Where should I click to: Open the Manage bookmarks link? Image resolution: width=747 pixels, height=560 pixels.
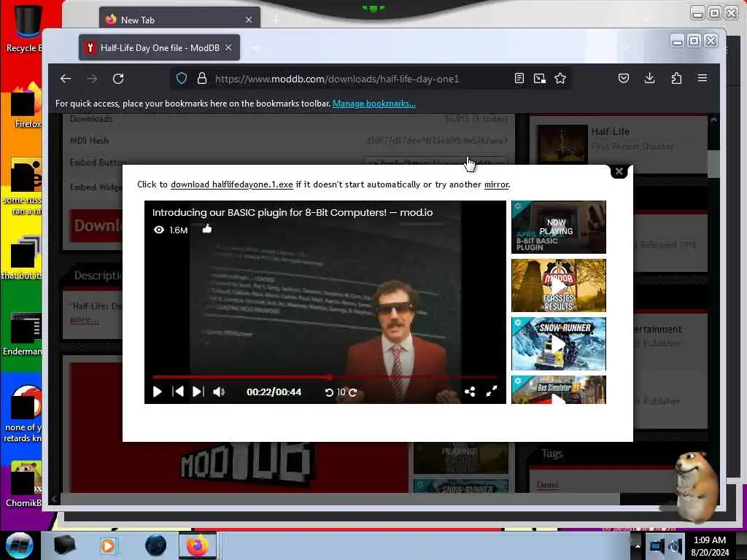pos(374,104)
